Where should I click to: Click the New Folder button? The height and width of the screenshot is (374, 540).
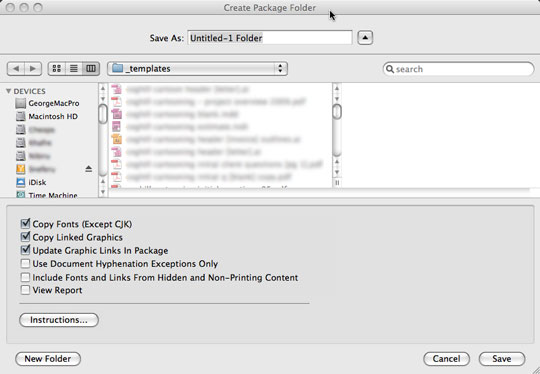(x=48, y=359)
